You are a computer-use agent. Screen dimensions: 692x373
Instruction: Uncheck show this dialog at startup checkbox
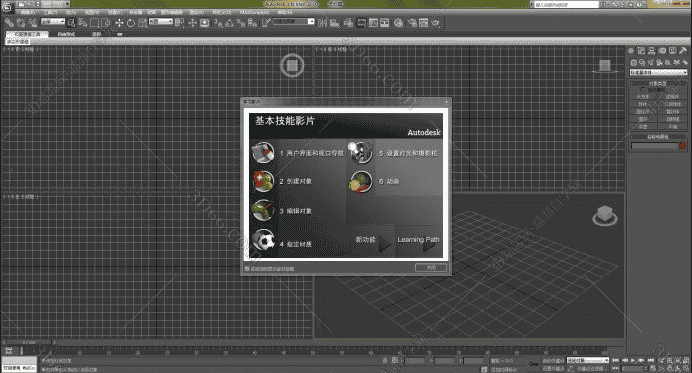(x=247, y=268)
